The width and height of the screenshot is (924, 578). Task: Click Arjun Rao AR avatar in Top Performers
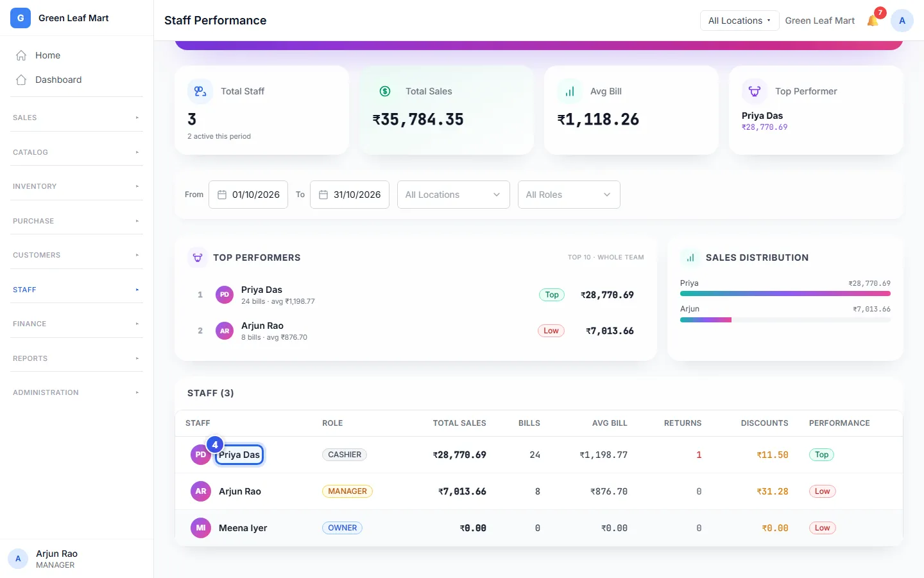225,331
